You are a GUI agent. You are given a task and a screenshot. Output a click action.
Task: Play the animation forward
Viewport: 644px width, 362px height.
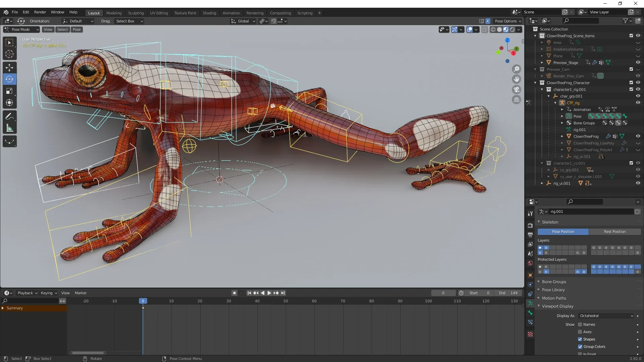click(x=269, y=293)
